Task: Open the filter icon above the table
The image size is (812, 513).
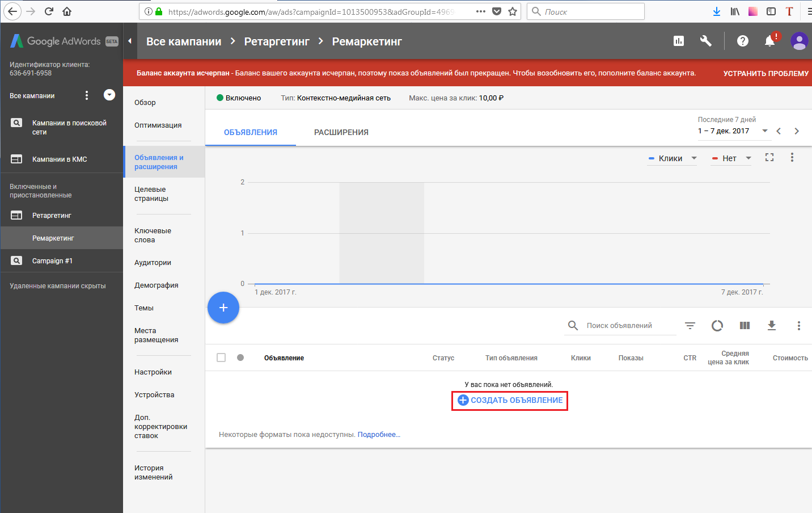Action: (x=690, y=325)
